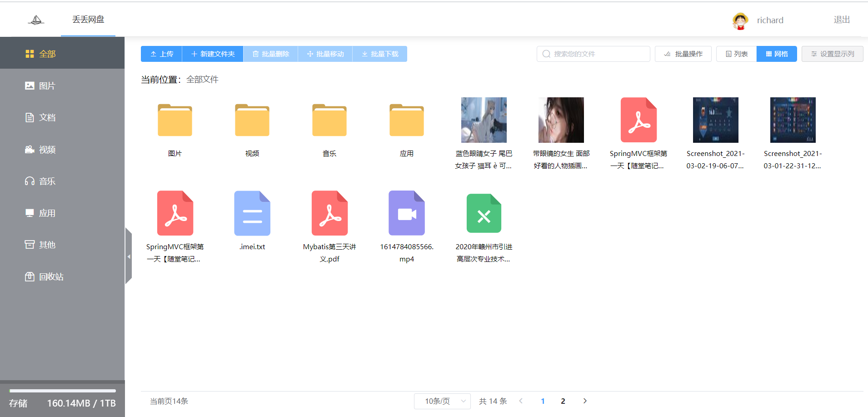Click the 全部文件 breadcrumb
868x417 pixels.
coord(202,80)
